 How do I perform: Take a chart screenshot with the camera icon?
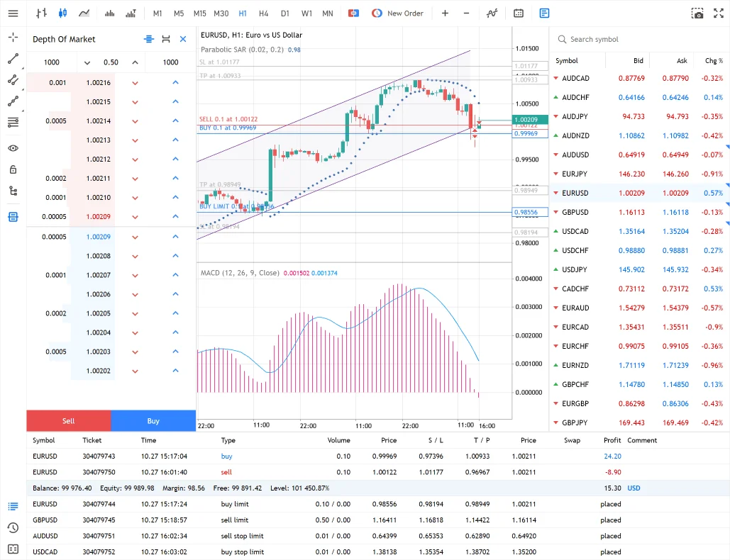[x=697, y=12]
